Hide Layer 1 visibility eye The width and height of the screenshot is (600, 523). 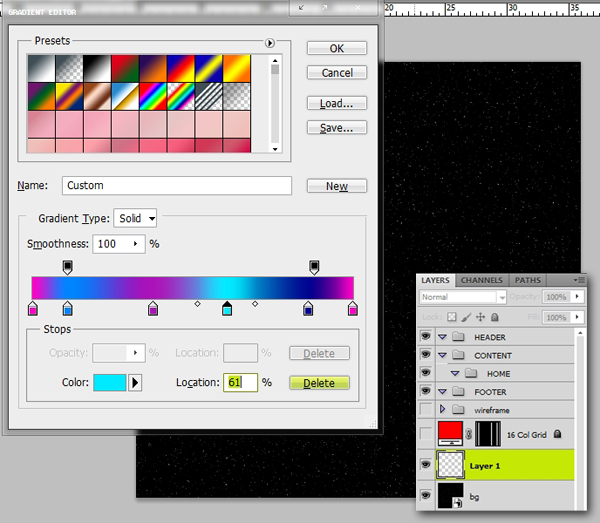coord(426,465)
